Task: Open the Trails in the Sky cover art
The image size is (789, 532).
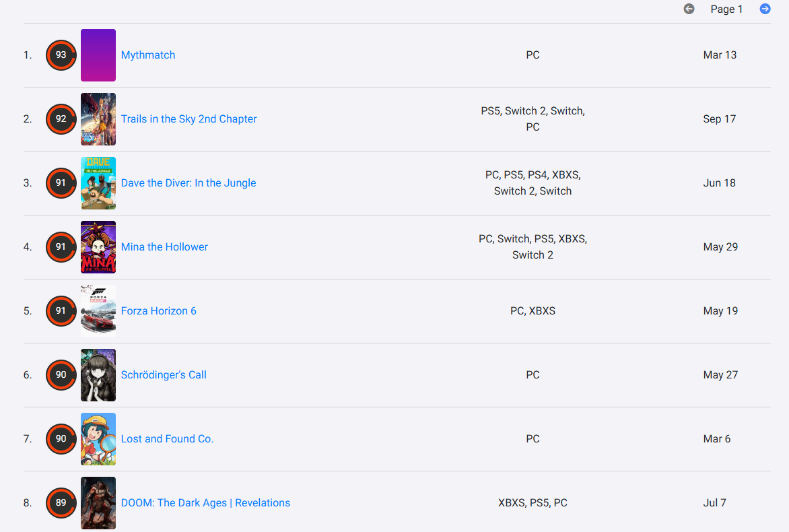Action: point(98,119)
